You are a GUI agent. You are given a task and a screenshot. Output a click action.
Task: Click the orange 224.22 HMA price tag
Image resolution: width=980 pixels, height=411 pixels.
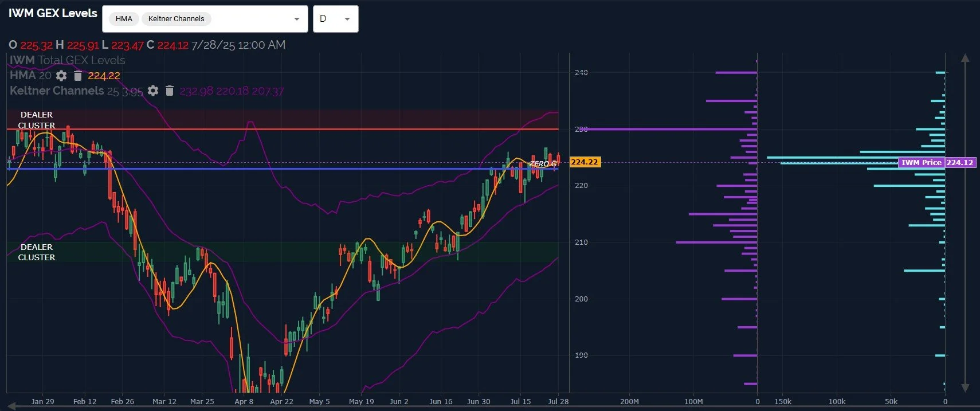point(585,162)
